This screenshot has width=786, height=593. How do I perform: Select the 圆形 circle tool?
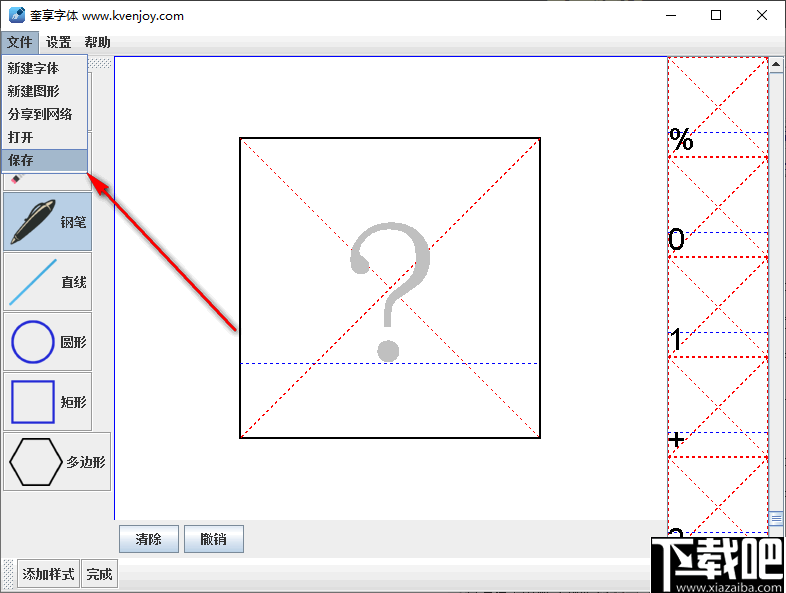(x=48, y=341)
